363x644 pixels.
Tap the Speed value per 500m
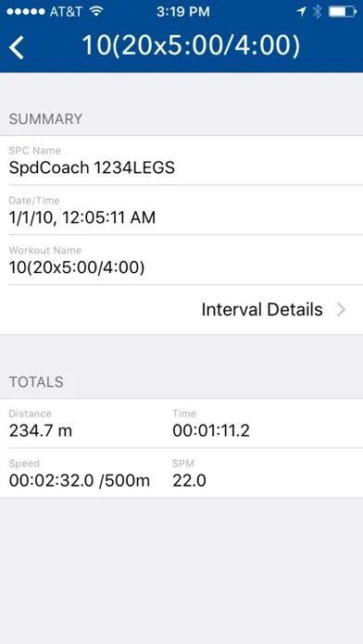80,481
